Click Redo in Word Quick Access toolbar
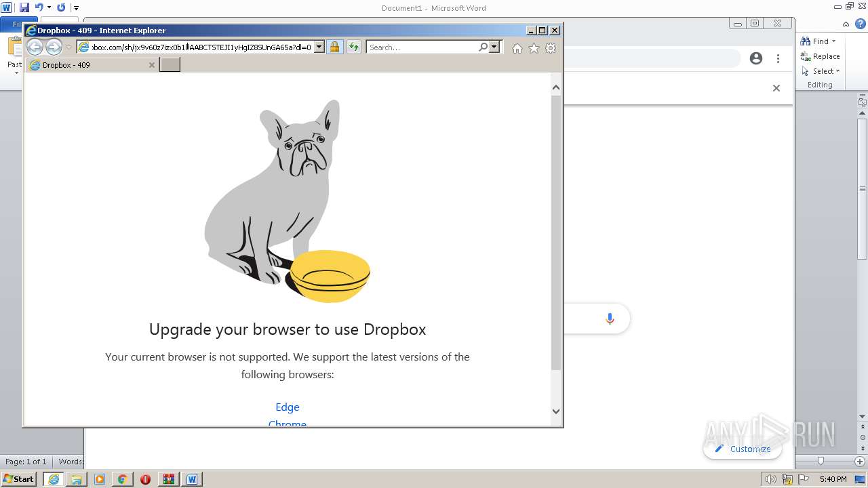 pyautogui.click(x=61, y=7)
